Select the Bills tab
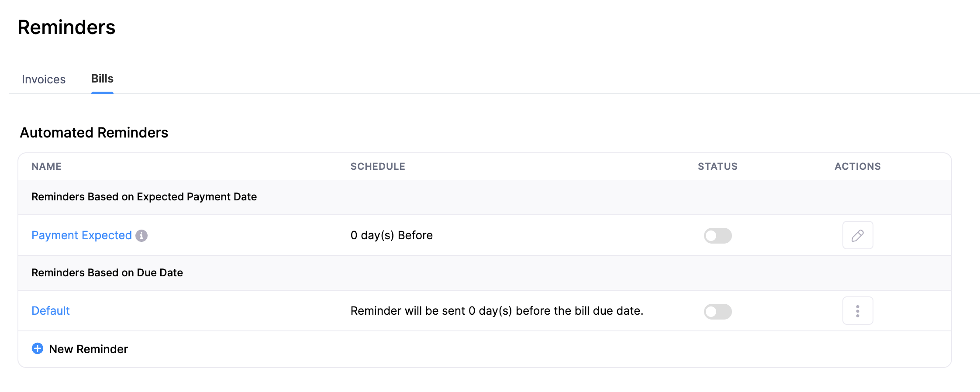This screenshot has width=980, height=392. (102, 79)
